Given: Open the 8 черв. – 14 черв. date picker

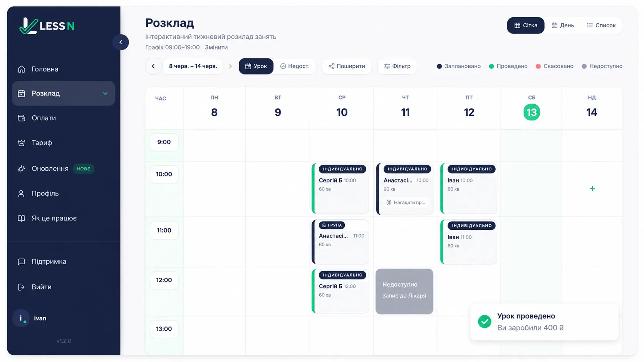Looking at the screenshot, I should pos(193,66).
